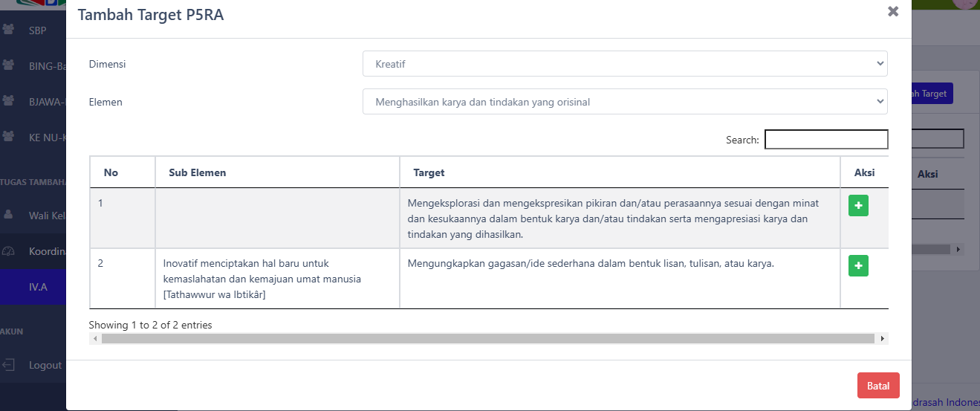
Task: Sort by the Target column header
Action: [620, 172]
